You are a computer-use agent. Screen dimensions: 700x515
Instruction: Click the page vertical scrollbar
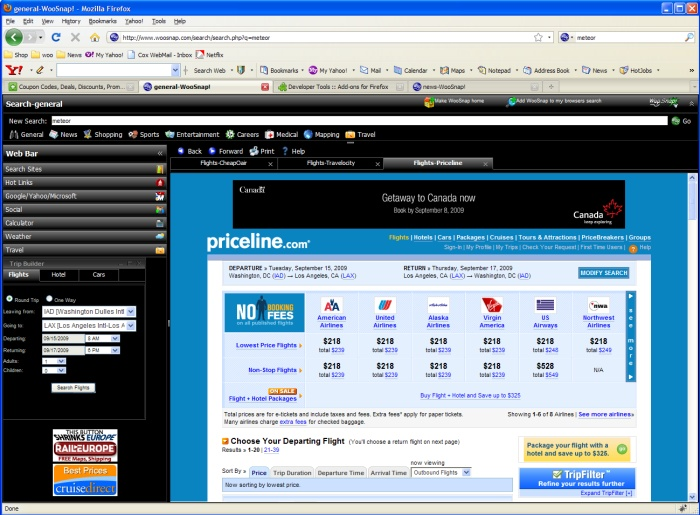click(692, 337)
